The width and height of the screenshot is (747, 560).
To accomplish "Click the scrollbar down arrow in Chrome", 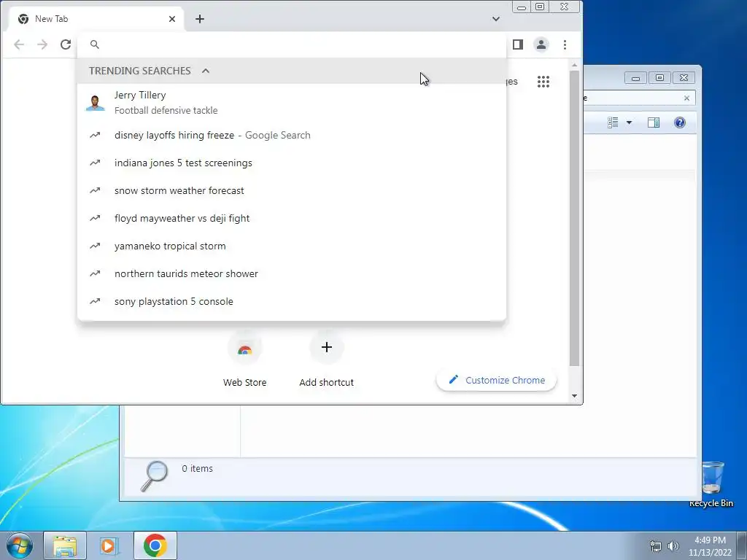I will point(574,396).
